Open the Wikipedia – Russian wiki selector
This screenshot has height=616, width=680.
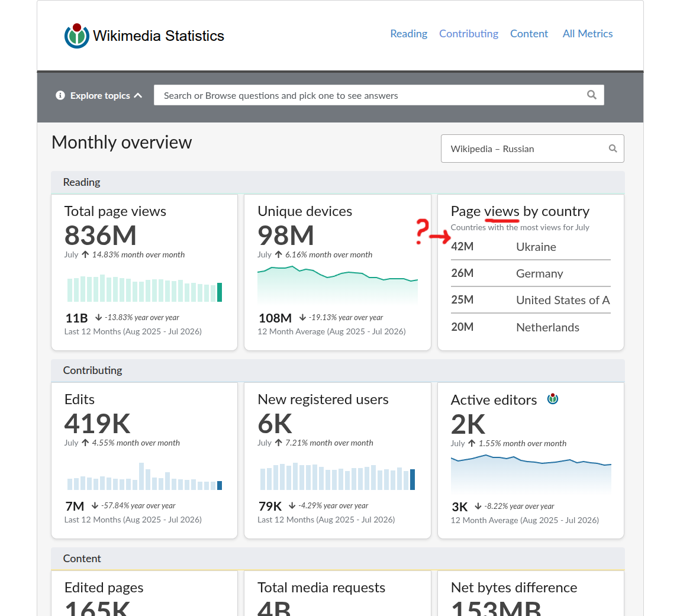click(532, 149)
